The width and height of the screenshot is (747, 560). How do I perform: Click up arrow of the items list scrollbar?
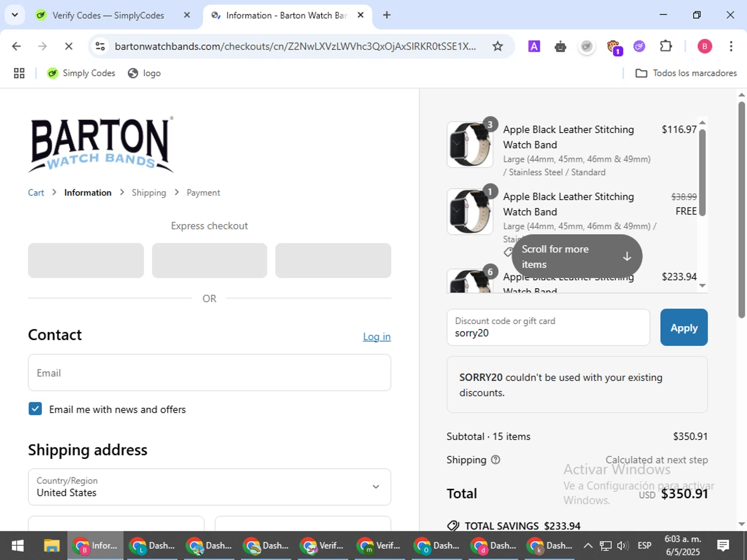click(x=702, y=122)
